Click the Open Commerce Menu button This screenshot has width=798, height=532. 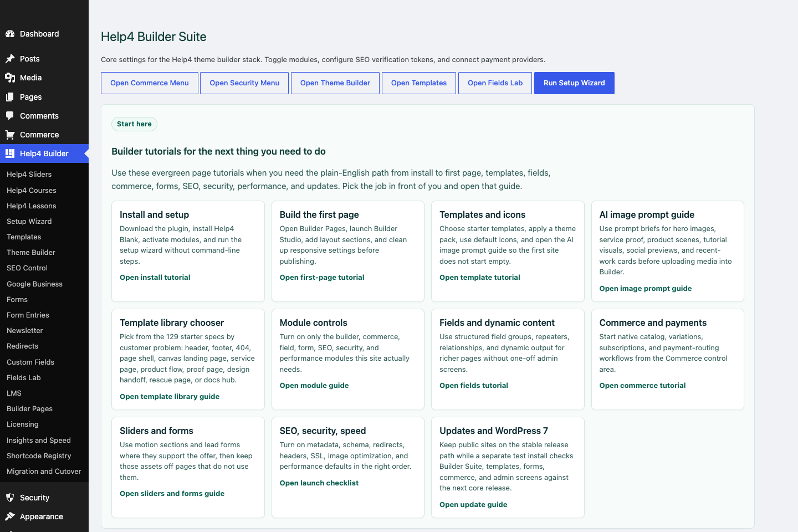[150, 83]
